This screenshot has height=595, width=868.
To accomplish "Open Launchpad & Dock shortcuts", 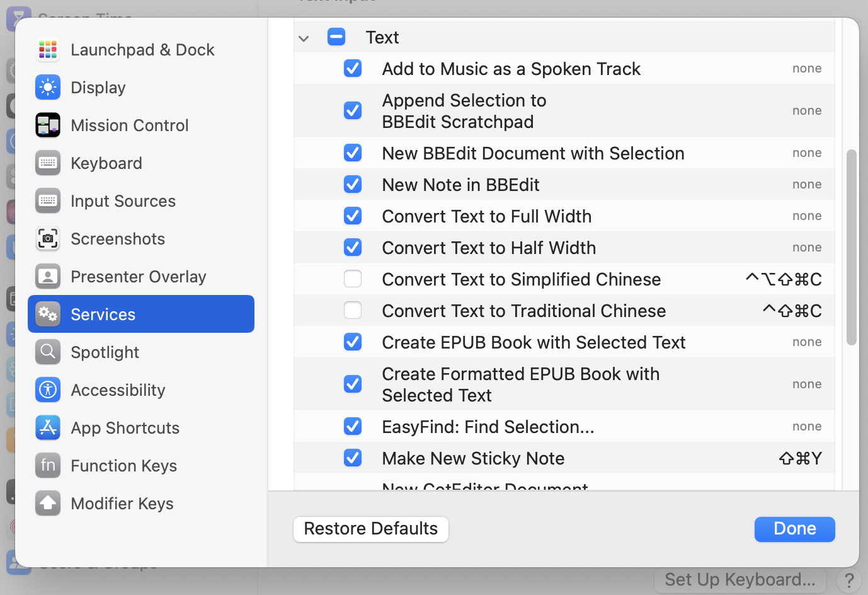I will 141,50.
